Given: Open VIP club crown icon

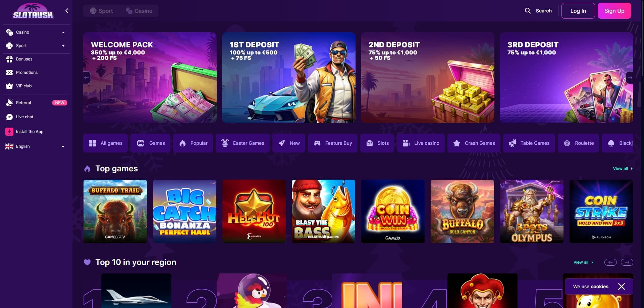Looking at the screenshot, I should coord(9,86).
